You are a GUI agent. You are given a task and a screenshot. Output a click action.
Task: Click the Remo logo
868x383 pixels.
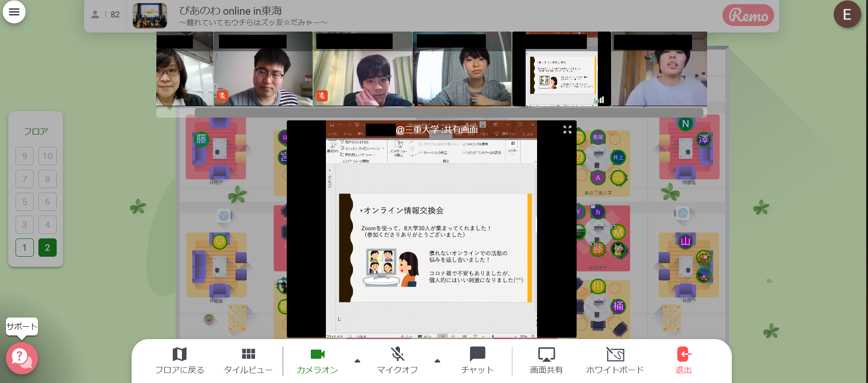[748, 16]
